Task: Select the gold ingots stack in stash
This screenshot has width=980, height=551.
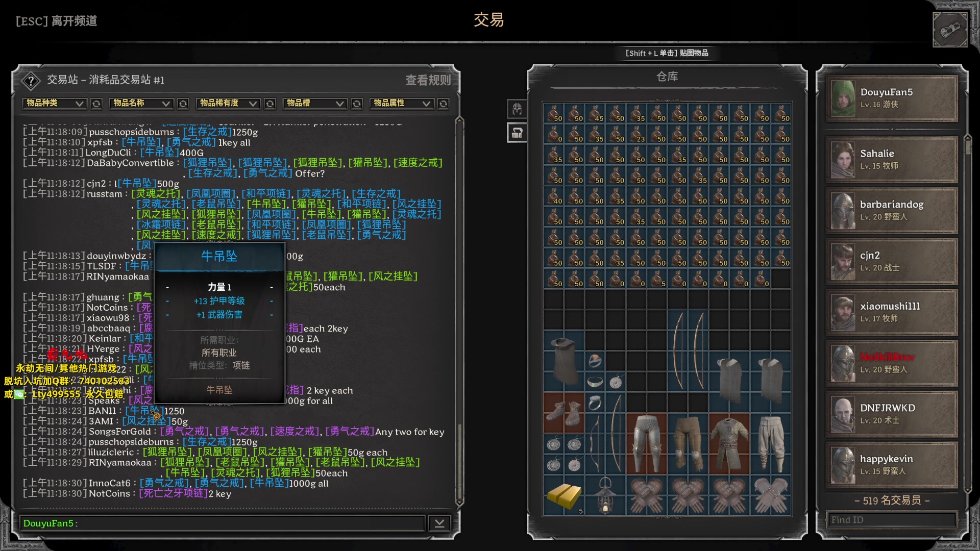Action: click(x=564, y=495)
